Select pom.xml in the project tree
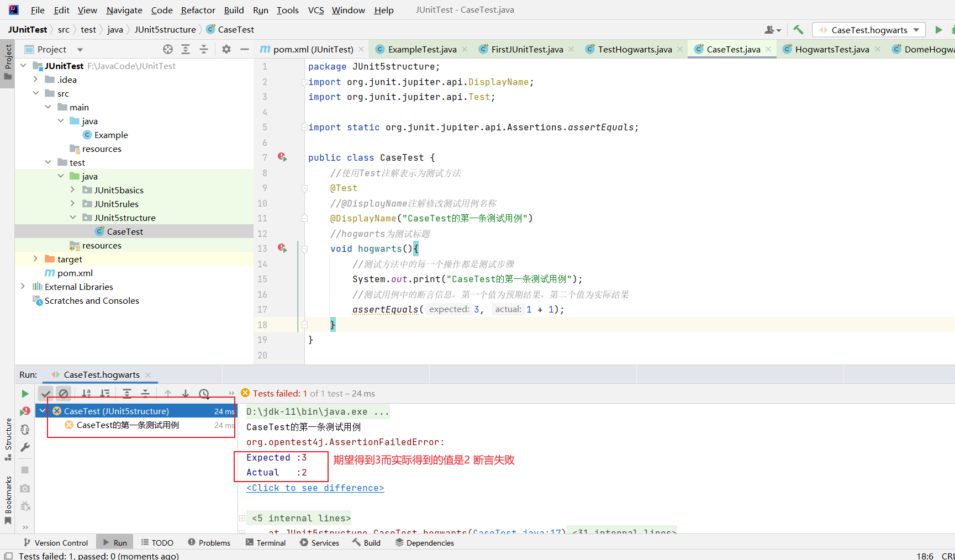Screen dimensions: 955x560 click(x=75, y=273)
